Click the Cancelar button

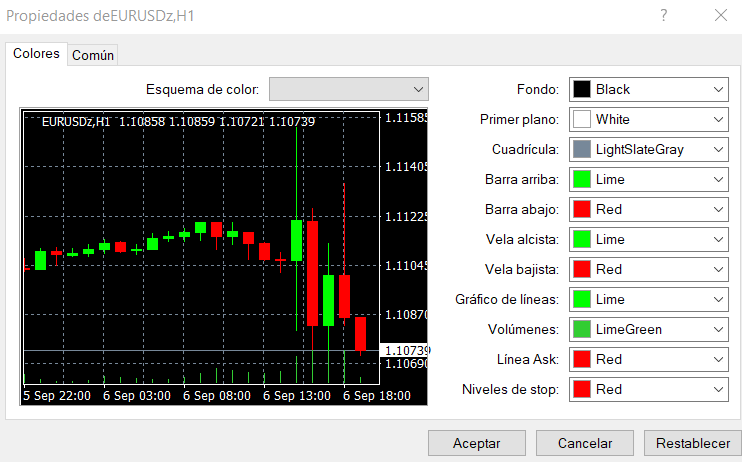point(584,443)
